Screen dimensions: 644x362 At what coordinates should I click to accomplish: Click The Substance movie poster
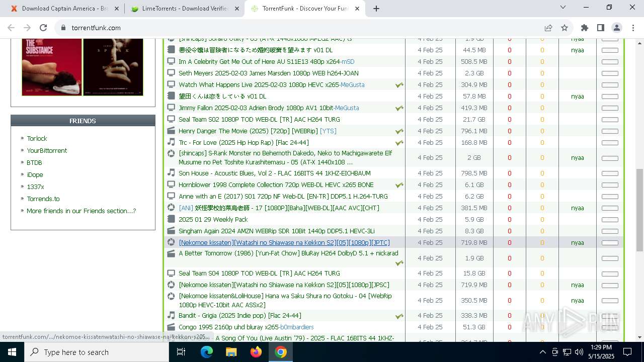click(52, 67)
